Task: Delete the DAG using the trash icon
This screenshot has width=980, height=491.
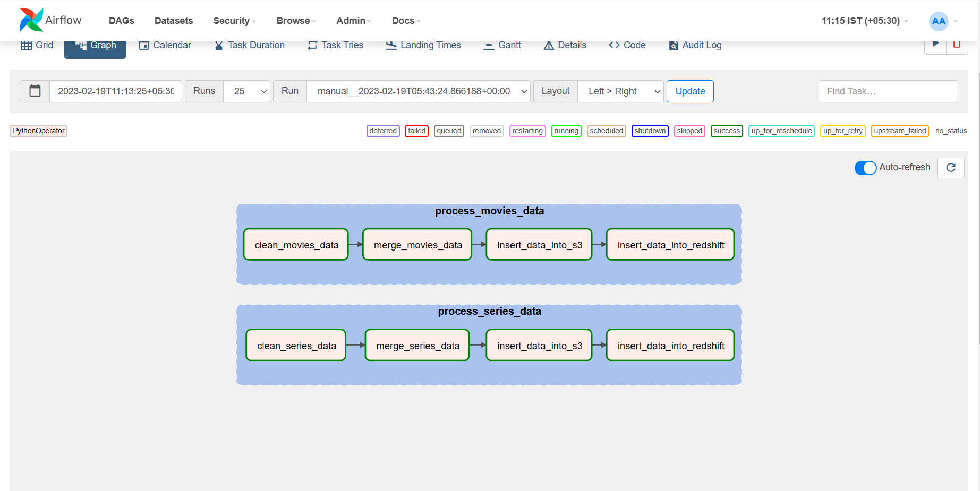Action: click(x=958, y=45)
